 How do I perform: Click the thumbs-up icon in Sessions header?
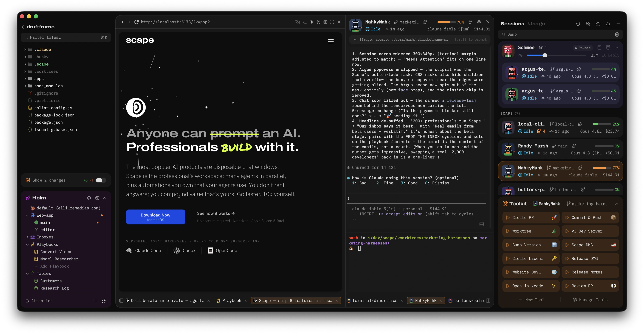[598, 24]
